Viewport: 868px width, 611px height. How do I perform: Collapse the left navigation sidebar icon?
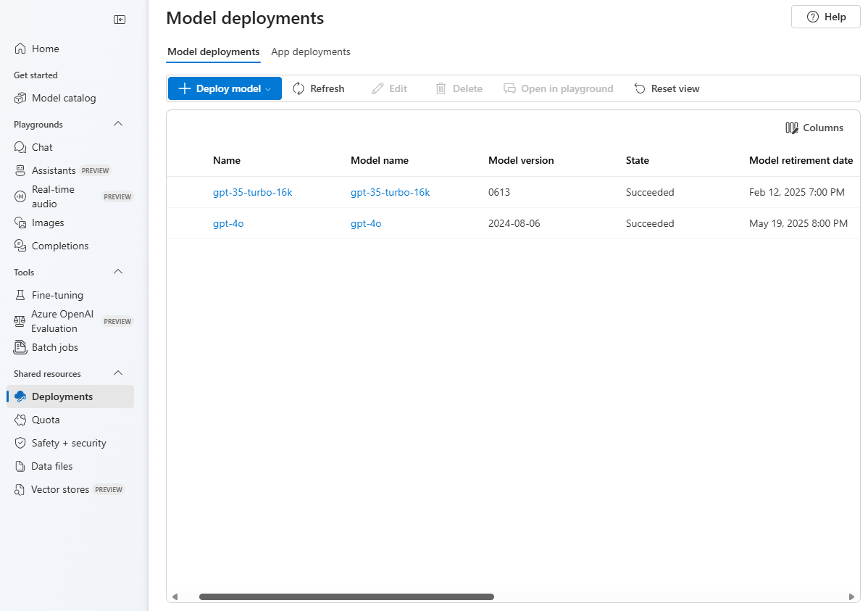[120, 20]
